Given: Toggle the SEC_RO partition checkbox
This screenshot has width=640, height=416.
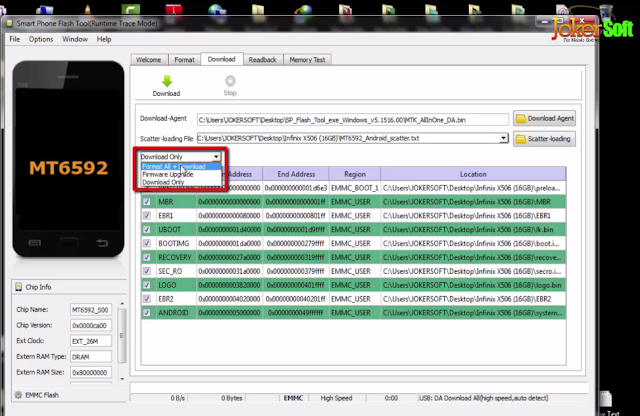Looking at the screenshot, I should [147, 271].
